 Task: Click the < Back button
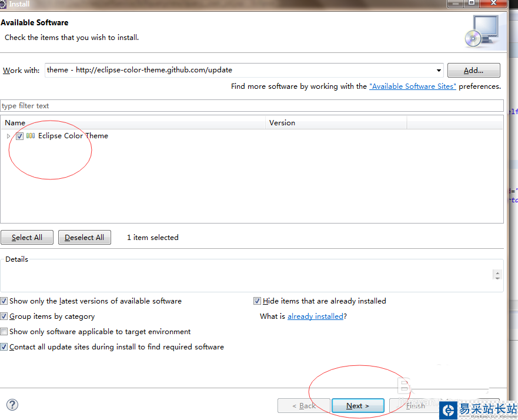tap(303, 406)
